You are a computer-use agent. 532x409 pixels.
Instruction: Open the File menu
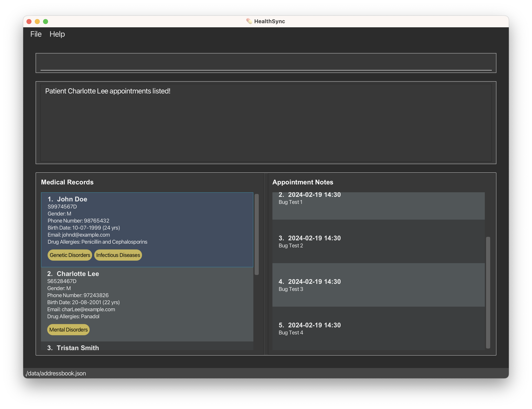click(x=36, y=34)
